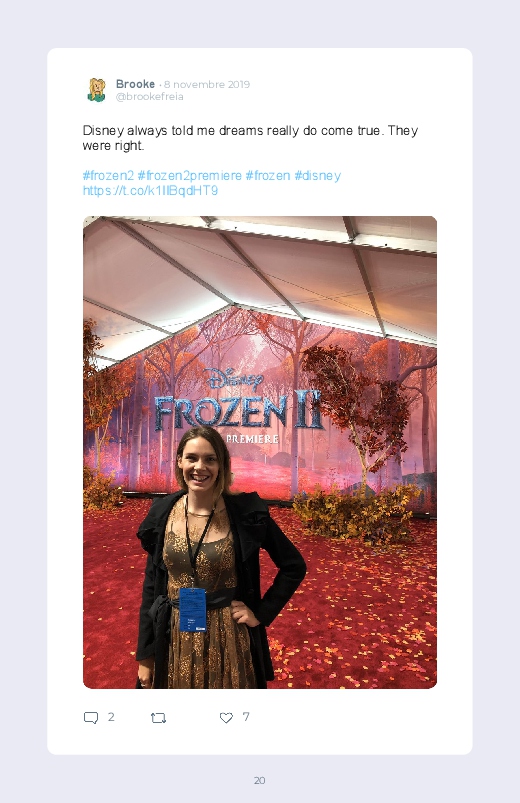520x803 pixels.
Task: Click the blue lanyard badge in the photo
Action: [193, 609]
